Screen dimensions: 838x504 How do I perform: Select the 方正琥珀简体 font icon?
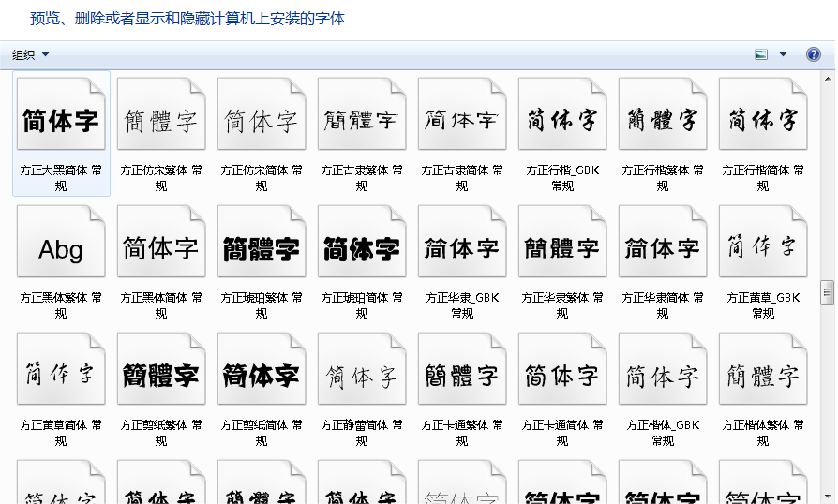(x=362, y=242)
